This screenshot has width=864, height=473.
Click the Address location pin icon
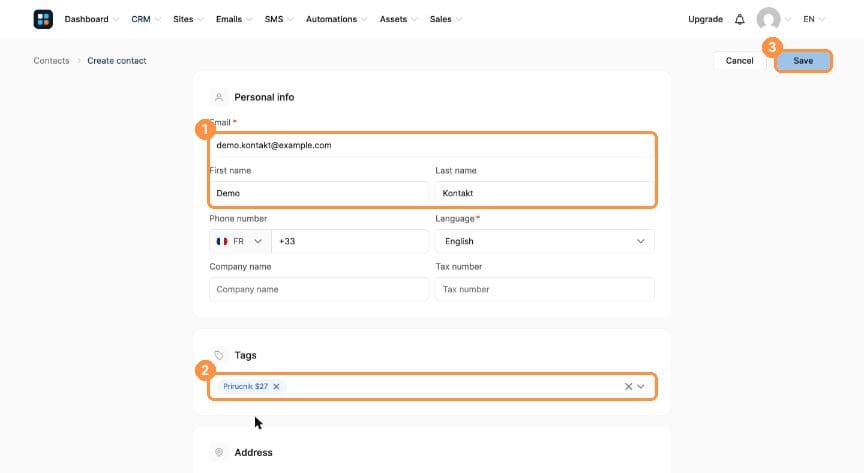(219, 453)
